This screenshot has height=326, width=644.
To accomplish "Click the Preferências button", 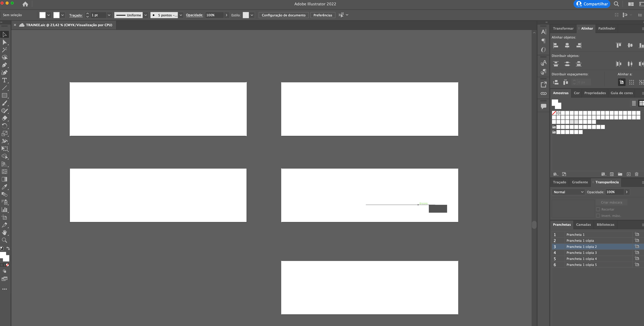I will tap(323, 15).
